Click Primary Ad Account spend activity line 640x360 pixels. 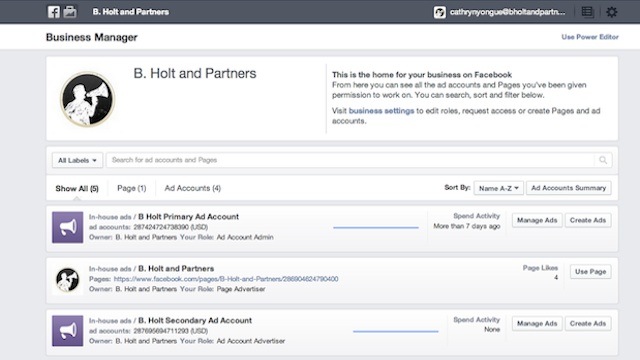(x=376, y=227)
